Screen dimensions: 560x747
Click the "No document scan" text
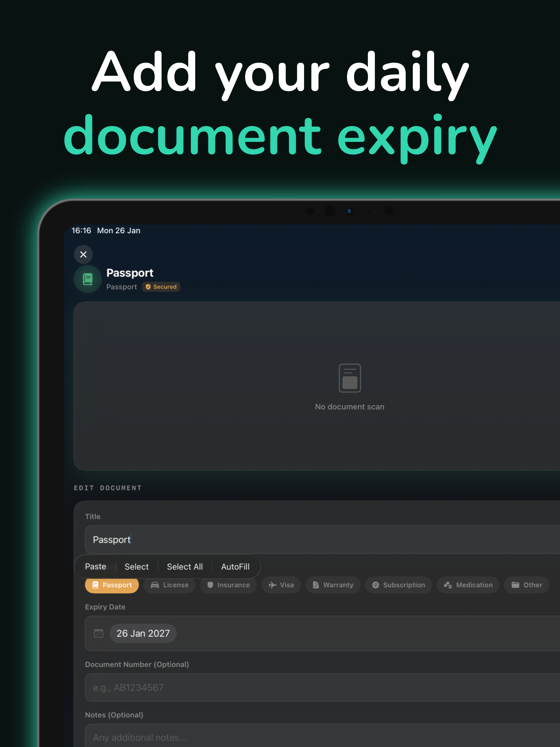point(349,407)
